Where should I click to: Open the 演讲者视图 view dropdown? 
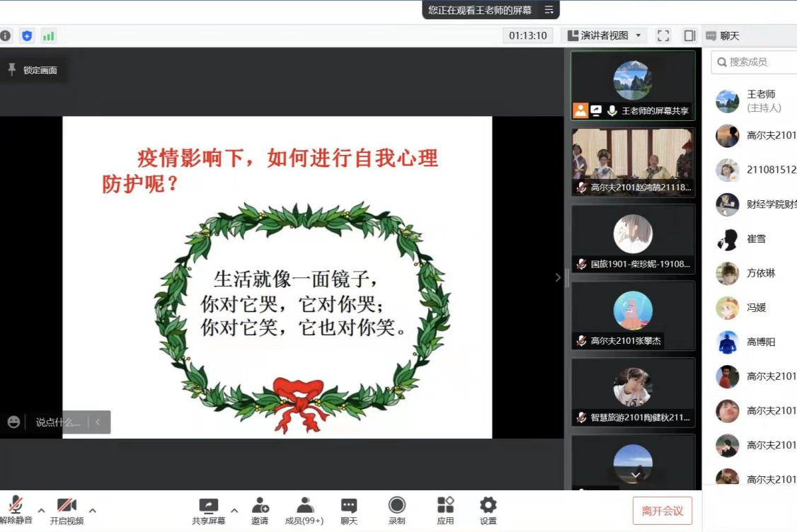coord(605,35)
